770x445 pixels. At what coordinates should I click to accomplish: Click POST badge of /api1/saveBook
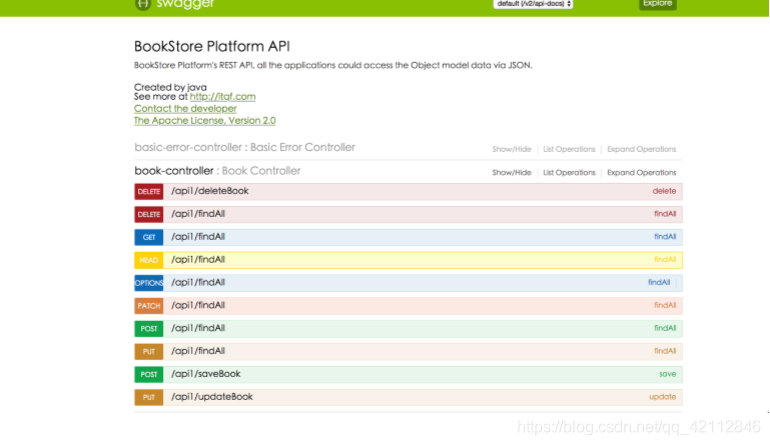pyautogui.click(x=149, y=374)
